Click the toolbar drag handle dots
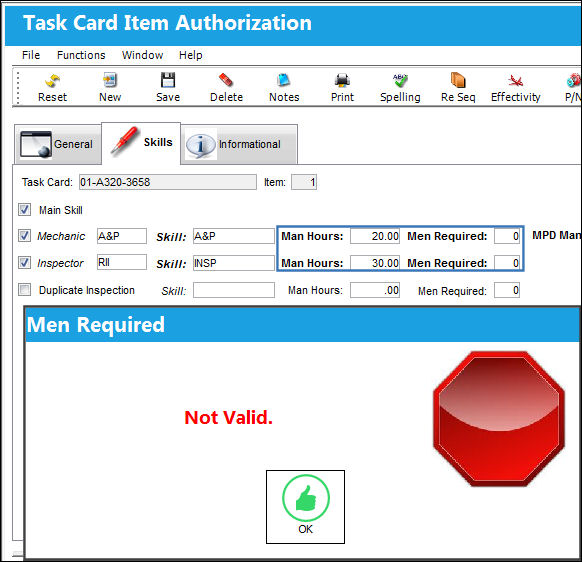582x562 pixels. [18, 88]
